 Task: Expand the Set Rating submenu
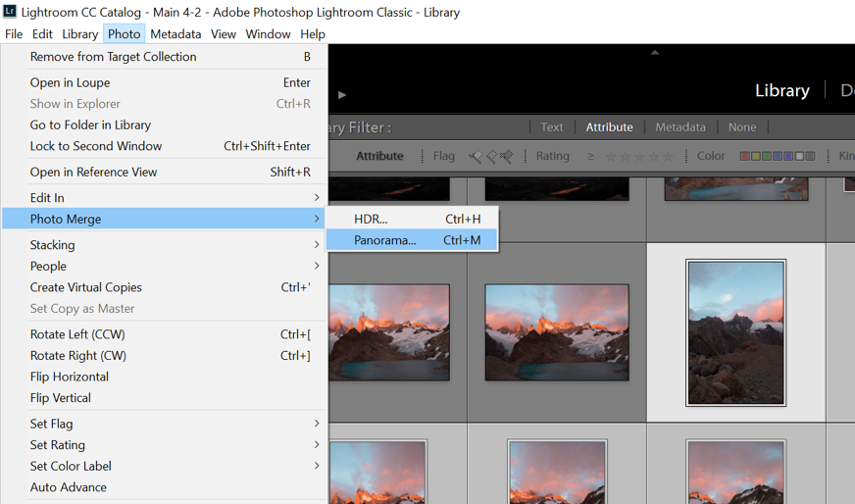[164, 445]
